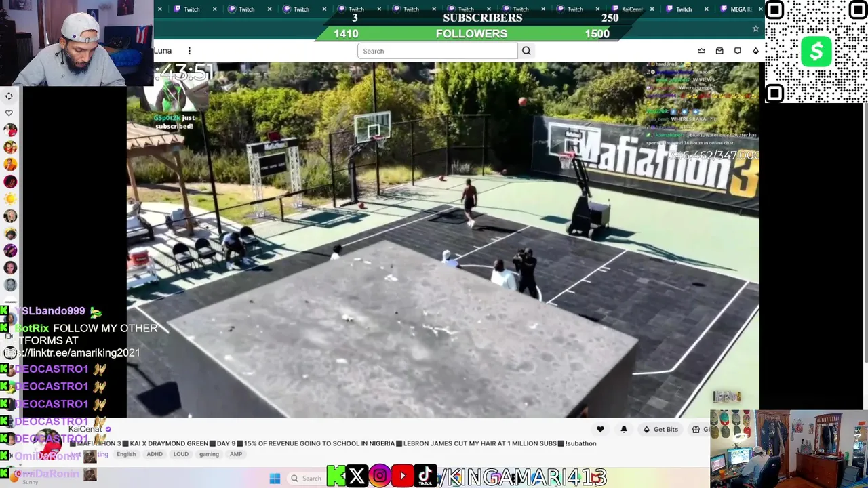Viewport: 868px width, 488px height.
Task: Bookmark page with the star icon
Action: pos(755,28)
